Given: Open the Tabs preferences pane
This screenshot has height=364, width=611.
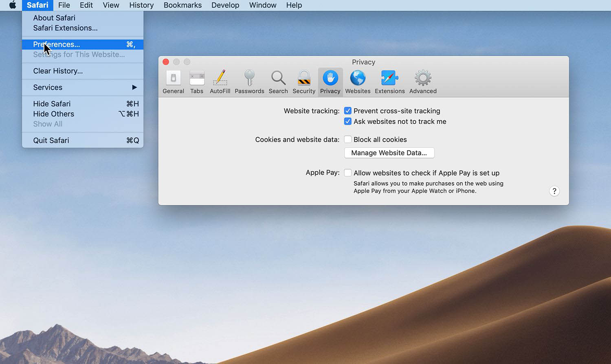Looking at the screenshot, I should pyautogui.click(x=197, y=82).
